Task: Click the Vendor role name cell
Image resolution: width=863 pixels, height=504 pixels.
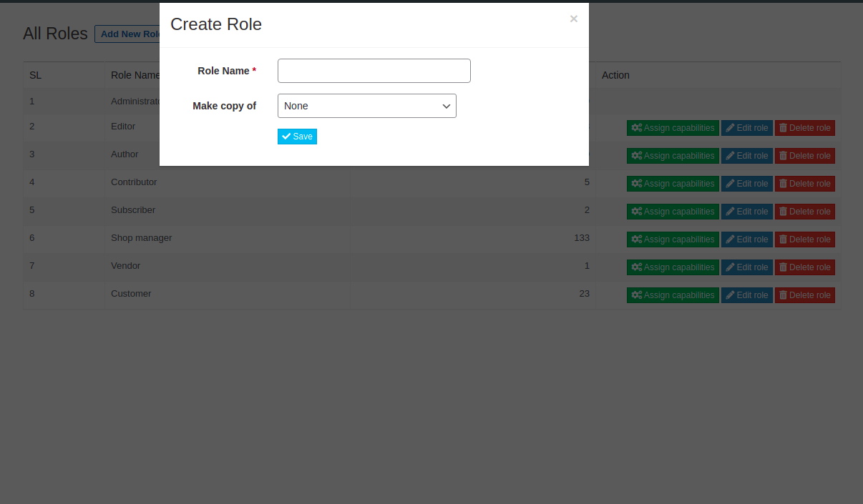Action: 228,267
